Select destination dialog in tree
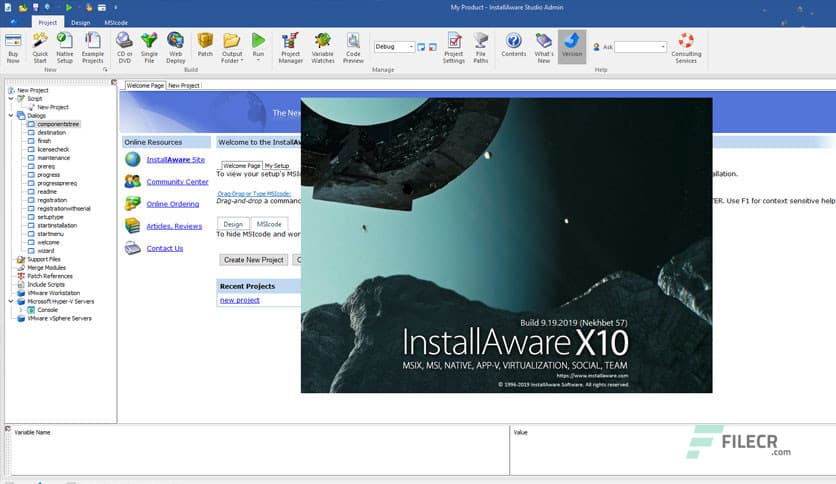This screenshot has height=484, width=836. [51, 132]
